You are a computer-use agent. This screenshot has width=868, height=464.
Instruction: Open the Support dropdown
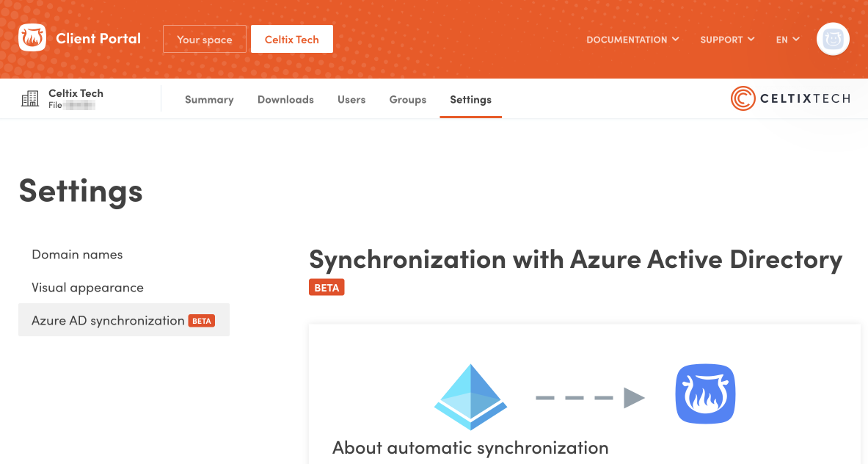point(727,40)
